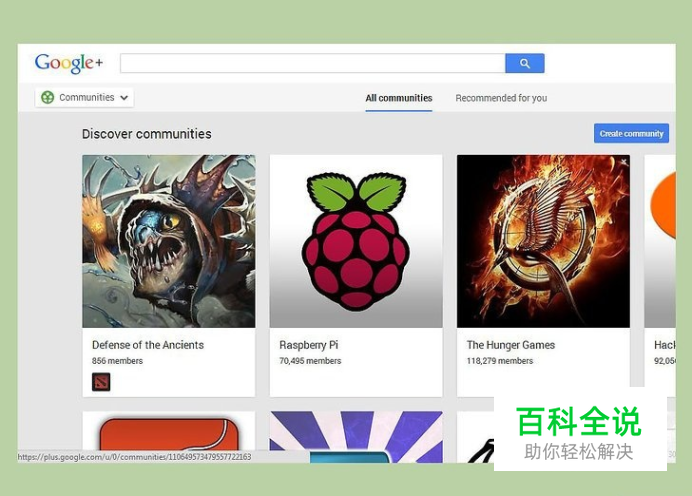Click the 856 members text

click(117, 361)
